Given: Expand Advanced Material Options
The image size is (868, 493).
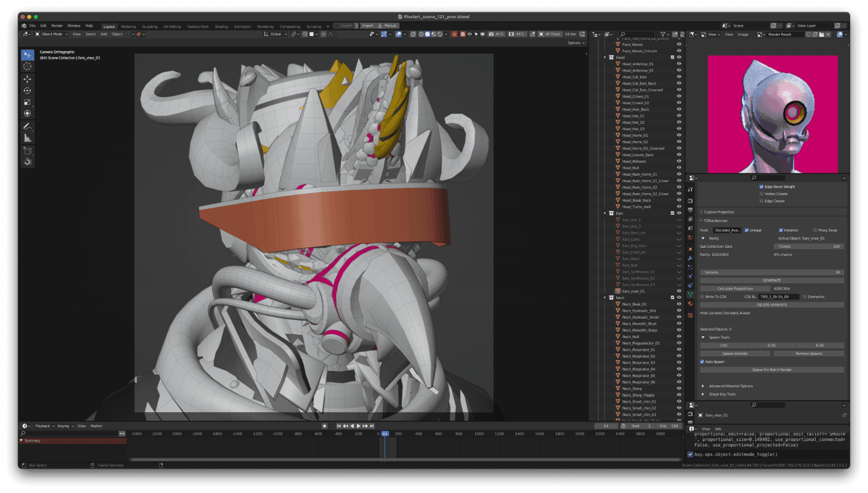Looking at the screenshot, I should pyautogui.click(x=703, y=386).
